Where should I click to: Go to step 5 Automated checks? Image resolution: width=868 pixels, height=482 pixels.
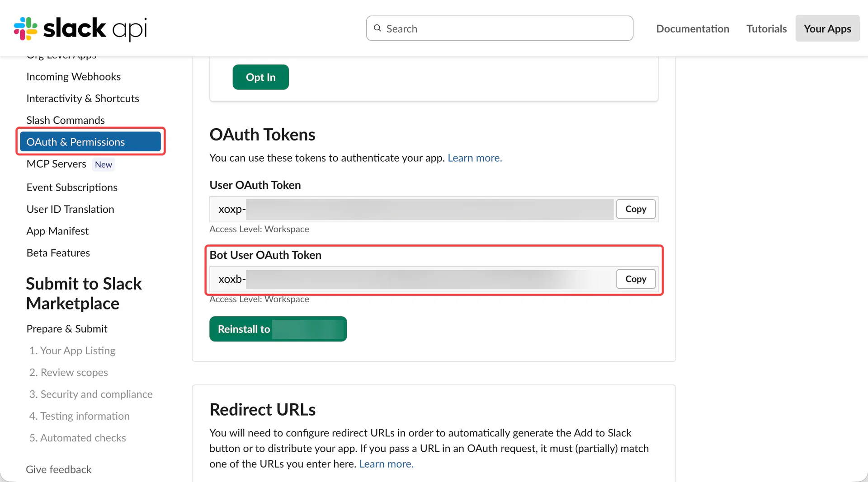click(78, 438)
